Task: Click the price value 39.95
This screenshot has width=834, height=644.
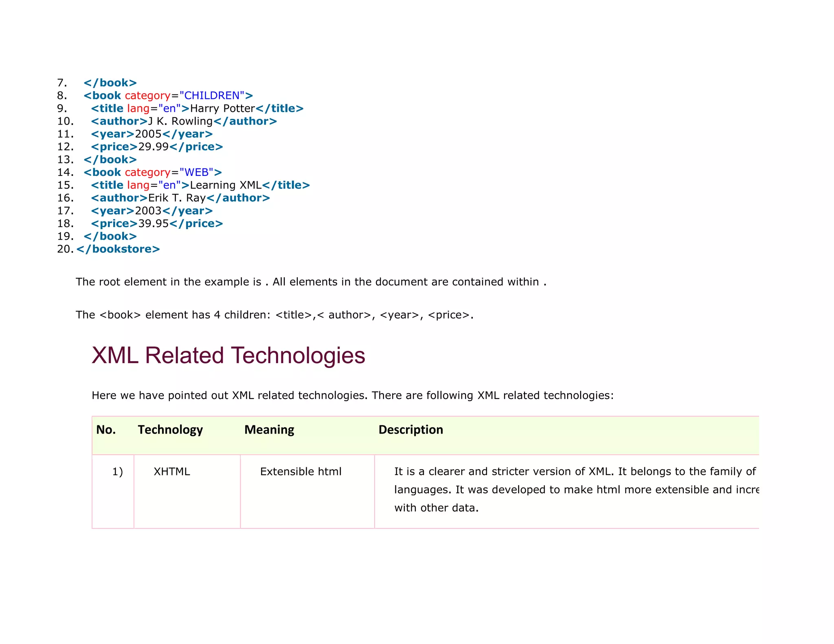Action: 154,224
